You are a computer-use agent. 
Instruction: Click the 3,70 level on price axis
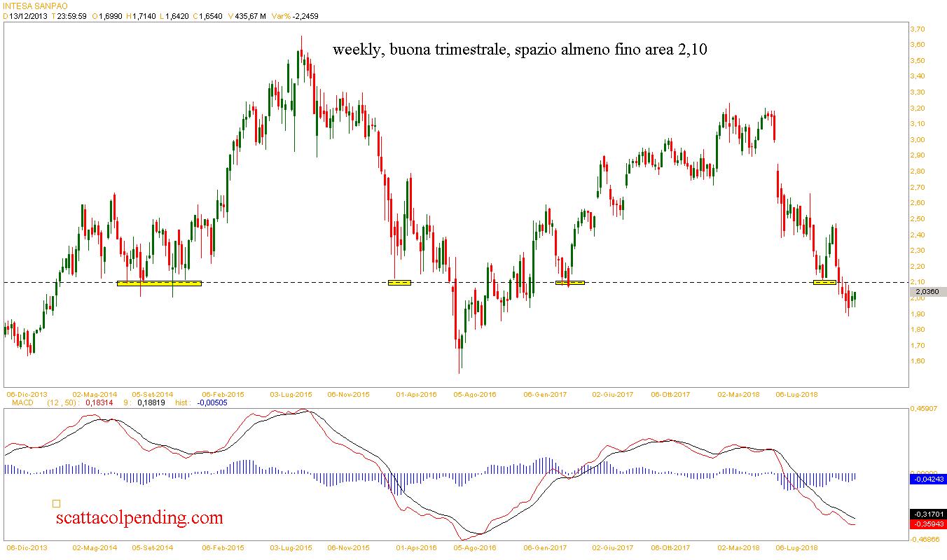(x=917, y=29)
